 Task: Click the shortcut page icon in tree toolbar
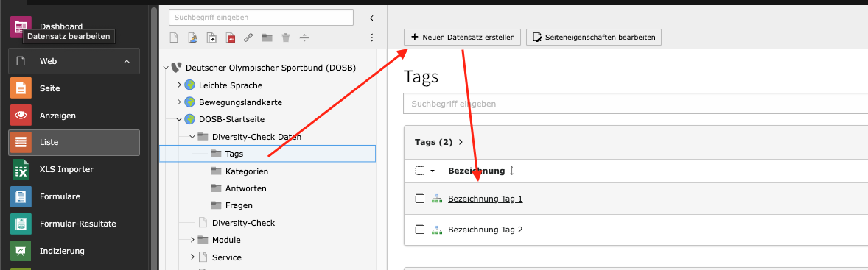coord(211,38)
